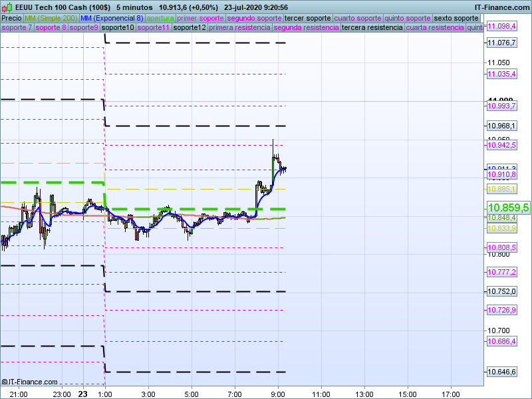
Task: Click the 1:00 time axis label
Action: pyautogui.click(x=105, y=394)
